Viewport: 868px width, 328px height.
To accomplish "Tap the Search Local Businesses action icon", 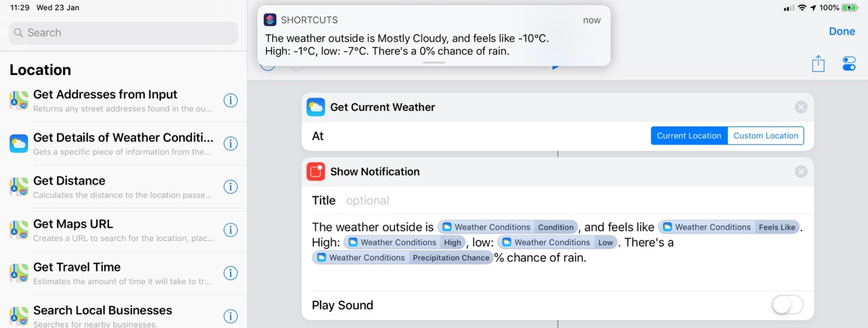I will 18,316.
